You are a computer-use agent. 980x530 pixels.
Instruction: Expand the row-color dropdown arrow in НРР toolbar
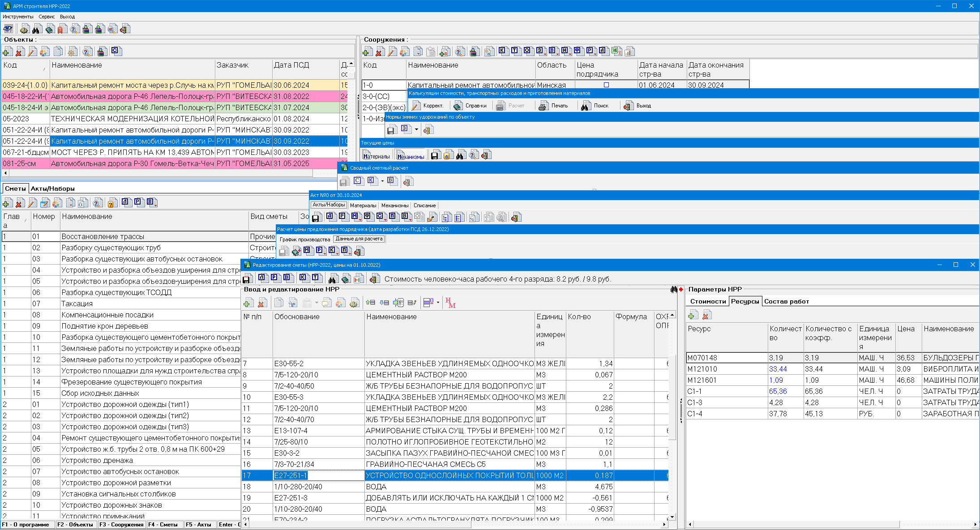pos(438,303)
